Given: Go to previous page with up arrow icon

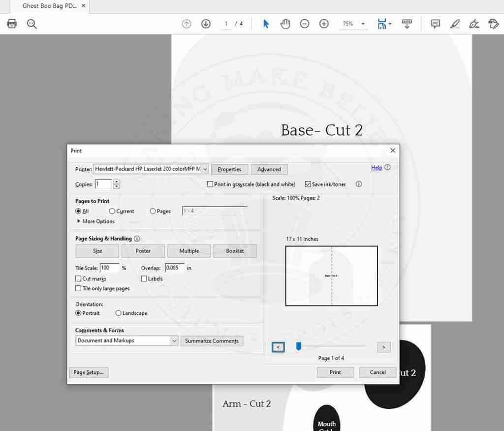Looking at the screenshot, I should coord(187,24).
